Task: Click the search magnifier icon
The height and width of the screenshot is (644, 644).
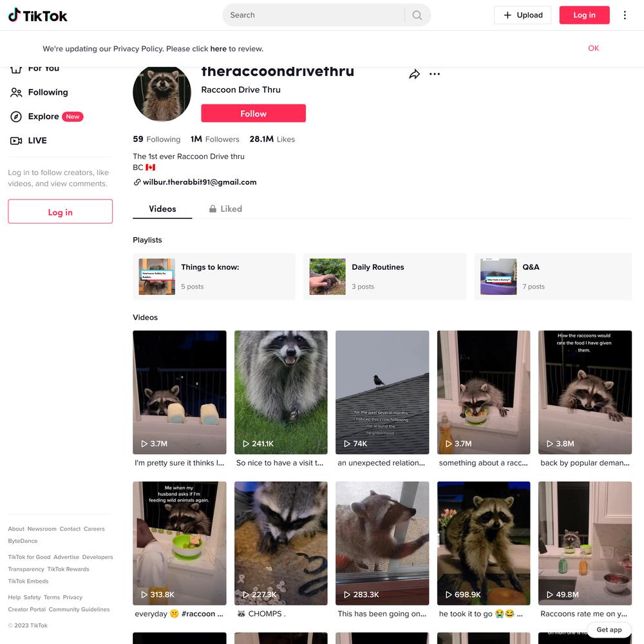Action: click(x=417, y=15)
